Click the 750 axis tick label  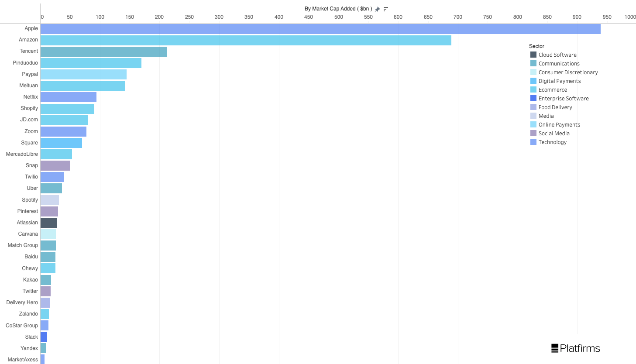(x=488, y=17)
